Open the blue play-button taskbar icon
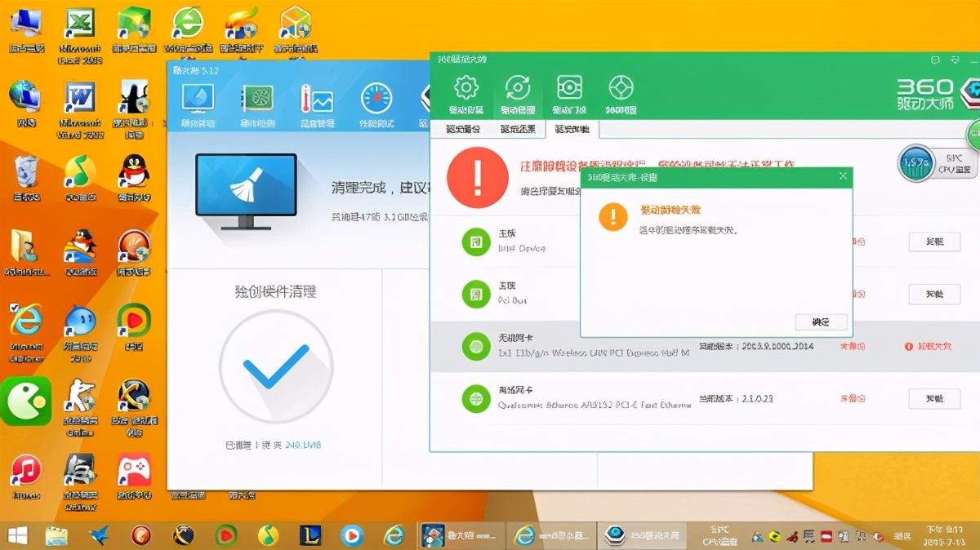Image resolution: width=980 pixels, height=550 pixels. click(352, 535)
